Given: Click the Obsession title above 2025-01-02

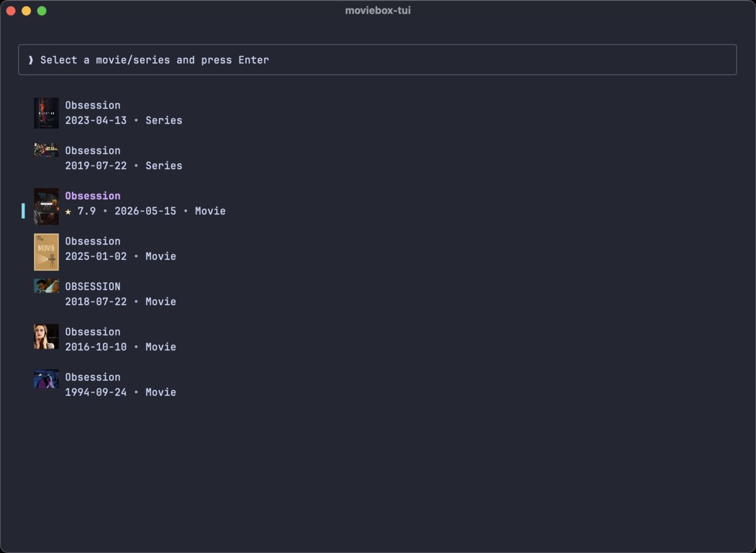Looking at the screenshot, I should pyautogui.click(x=93, y=242).
